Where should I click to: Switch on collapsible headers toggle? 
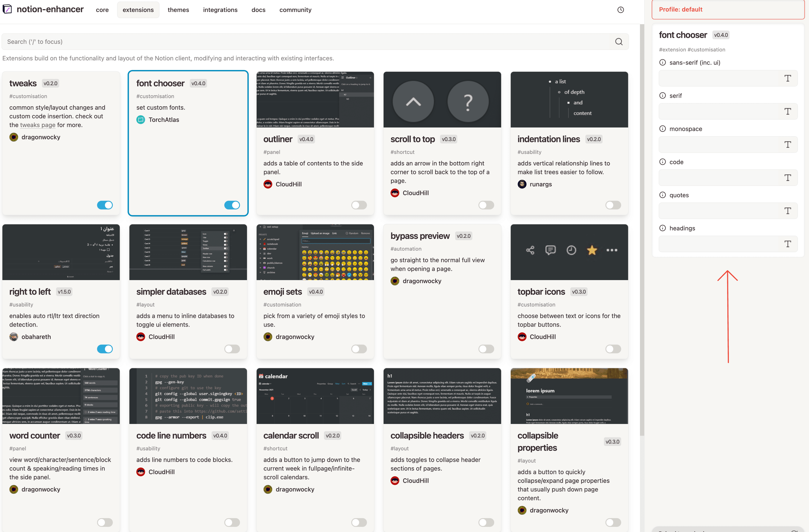486,522
